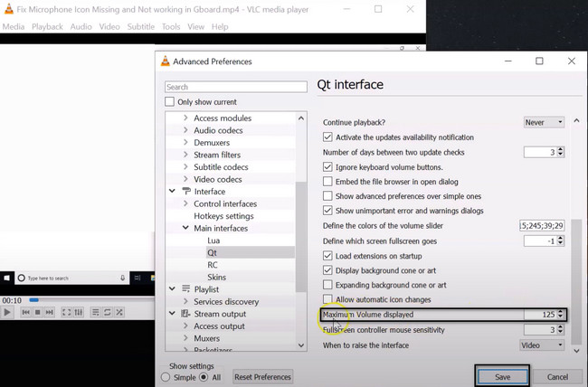Click the Save button

point(502,376)
